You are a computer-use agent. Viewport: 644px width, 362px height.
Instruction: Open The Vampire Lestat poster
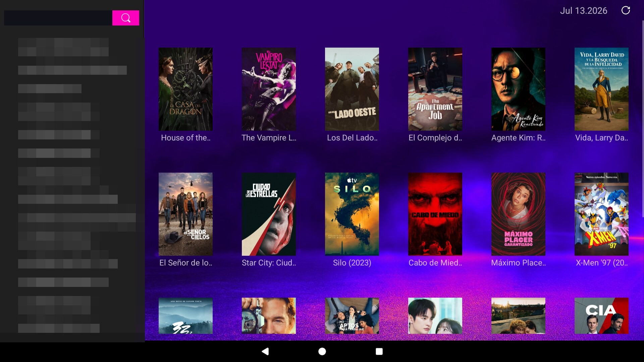click(269, 89)
